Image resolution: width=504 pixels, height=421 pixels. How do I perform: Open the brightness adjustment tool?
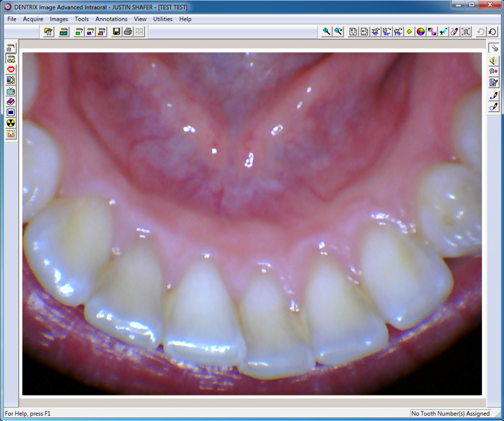pyautogui.click(x=409, y=31)
